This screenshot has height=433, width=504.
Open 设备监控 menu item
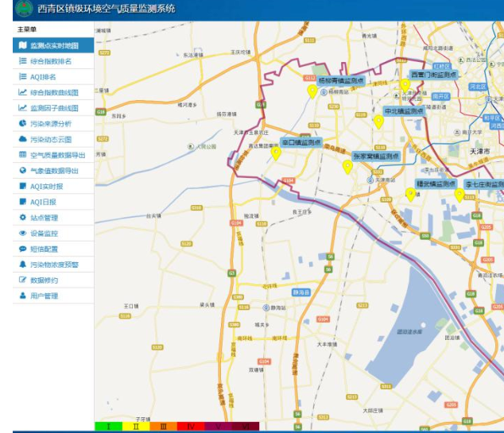pos(44,234)
